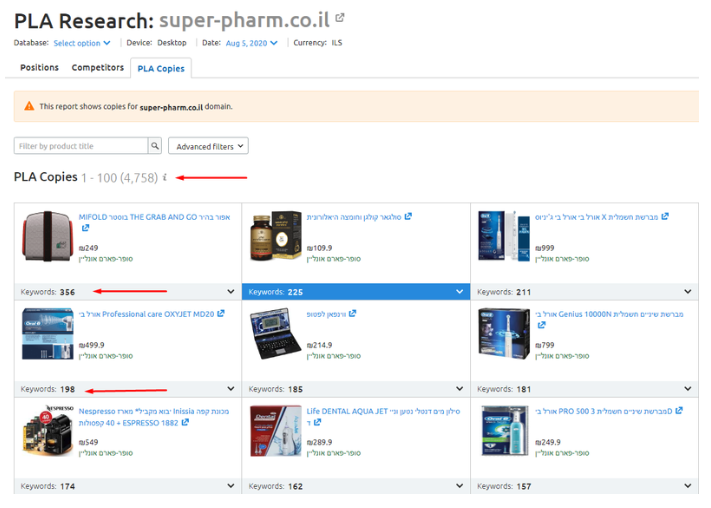This screenshot has height=508, width=711.
Task: Click the ₪249.9 price text
Action: 548,442
